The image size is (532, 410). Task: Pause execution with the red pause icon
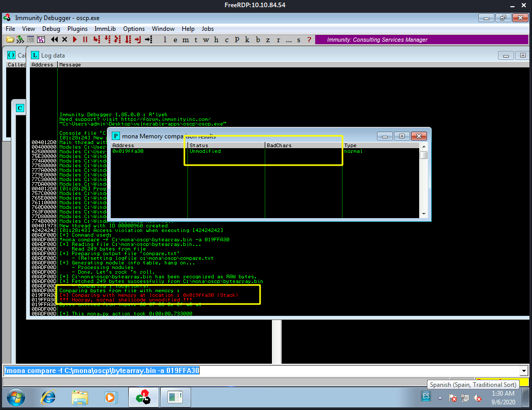85,40
